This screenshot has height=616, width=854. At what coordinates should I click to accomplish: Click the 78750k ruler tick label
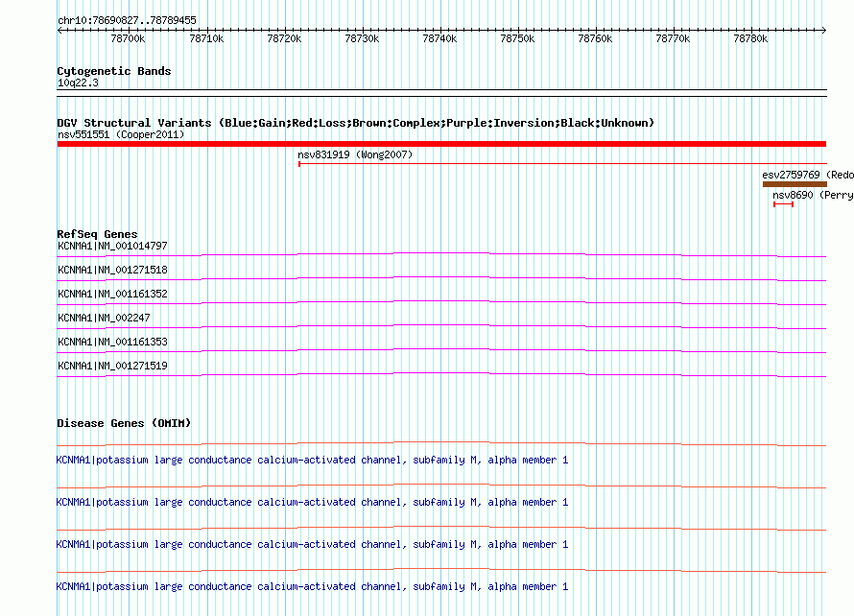[517, 38]
